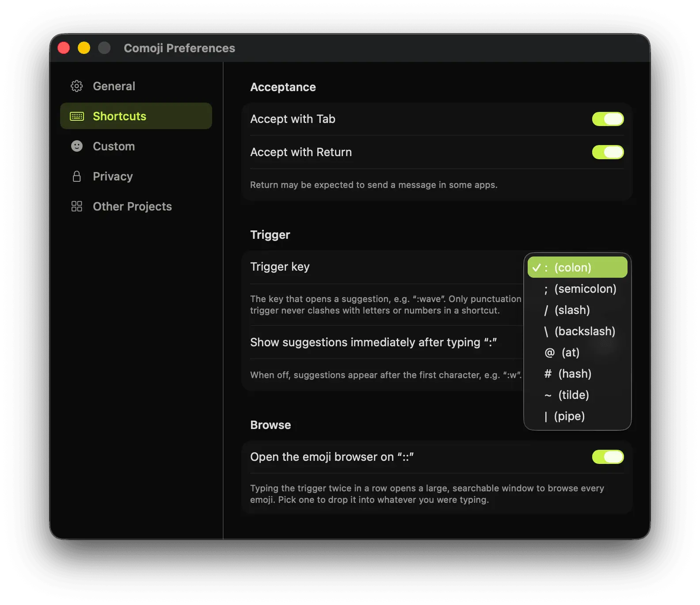Click the Browse section heading

coord(270,425)
